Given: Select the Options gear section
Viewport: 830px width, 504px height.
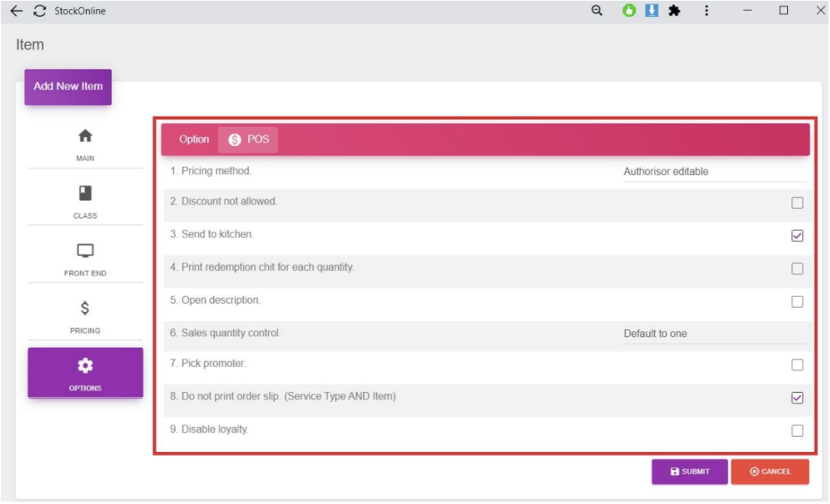Looking at the screenshot, I should click(x=85, y=373).
